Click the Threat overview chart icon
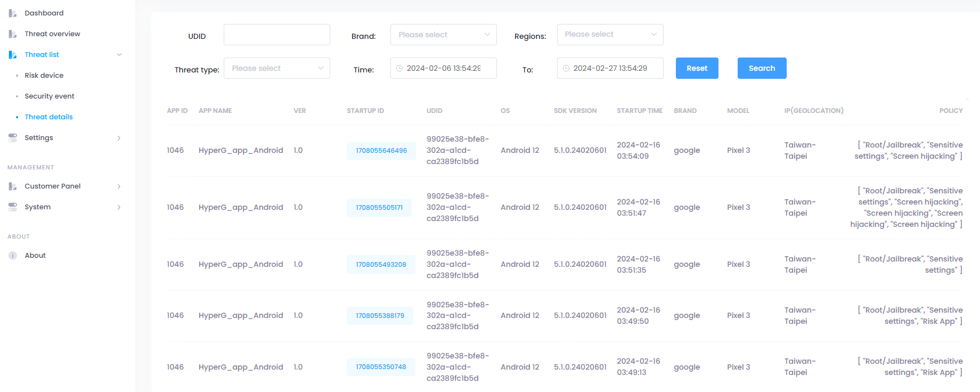Image resolution: width=980 pixels, height=392 pixels. coord(13,34)
